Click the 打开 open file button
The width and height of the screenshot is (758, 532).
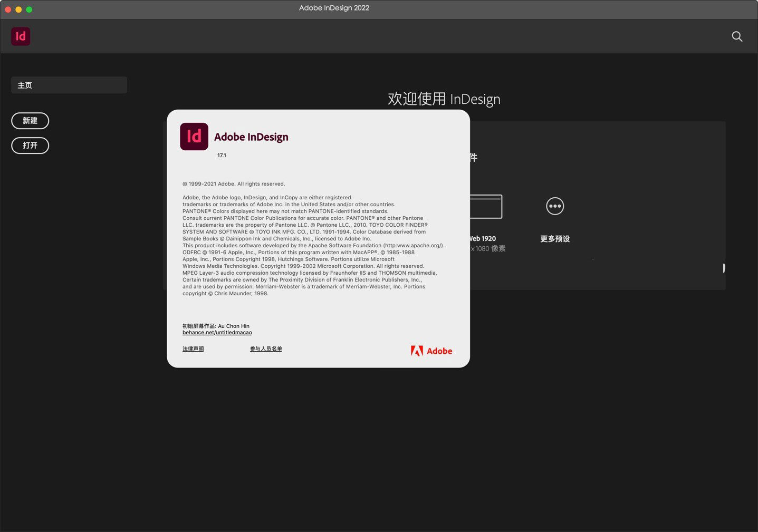(30, 146)
